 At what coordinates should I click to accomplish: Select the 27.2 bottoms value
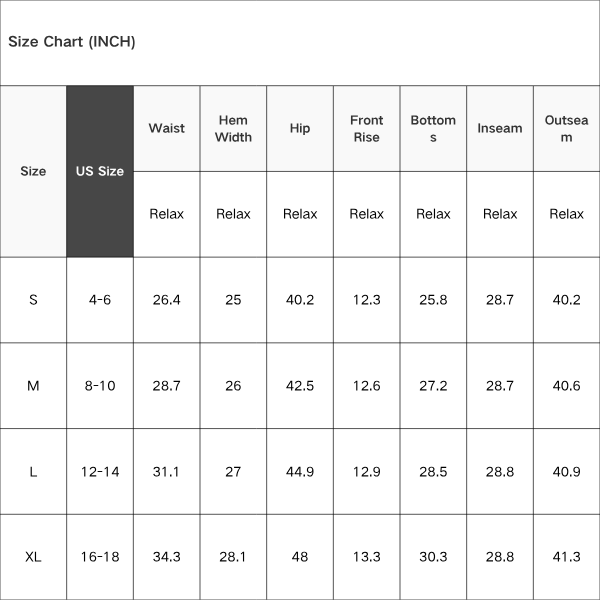point(433,386)
